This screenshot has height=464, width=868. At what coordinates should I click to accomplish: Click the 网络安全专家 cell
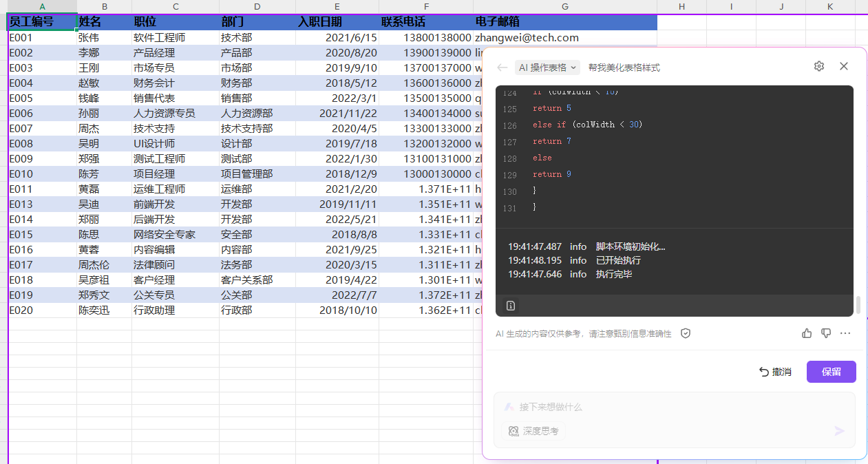(x=176, y=234)
